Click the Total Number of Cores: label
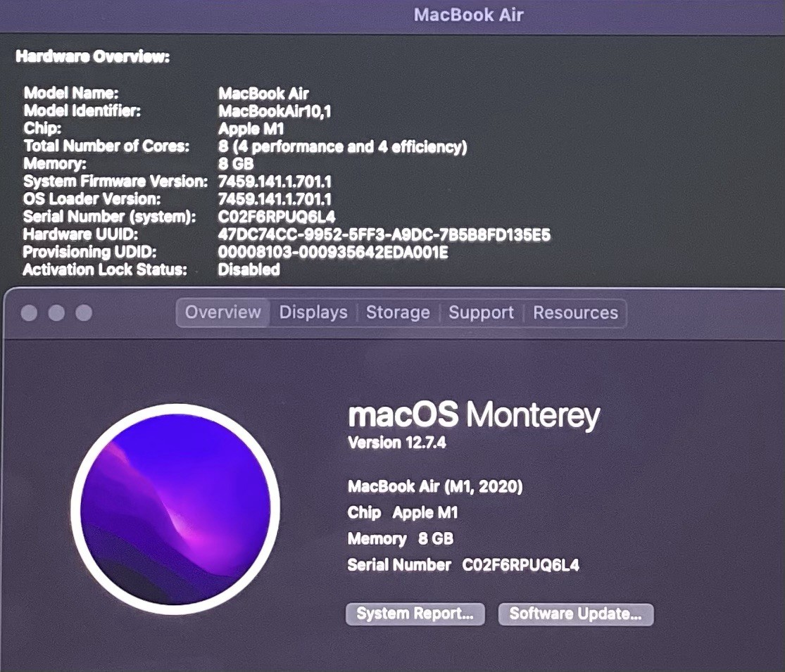 (106, 146)
